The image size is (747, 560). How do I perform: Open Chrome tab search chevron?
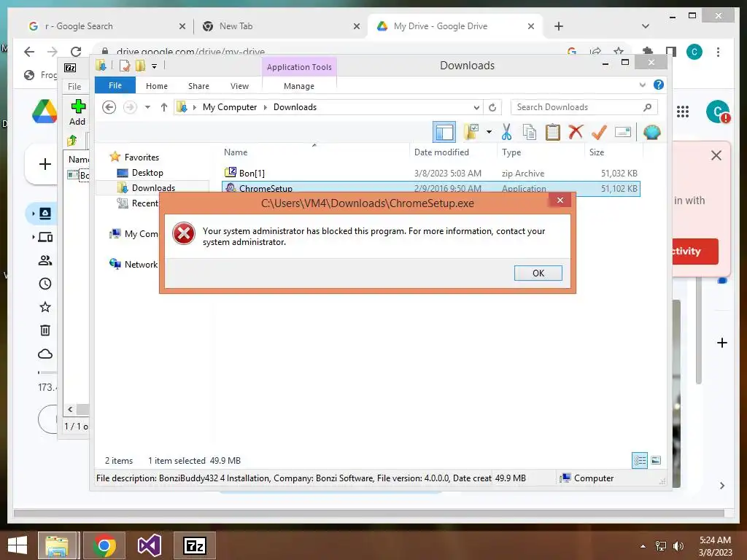tap(646, 26)
